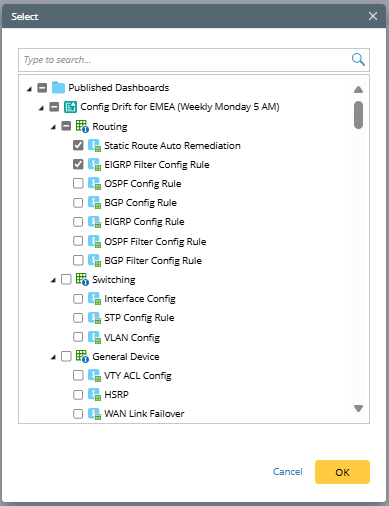
Task: Click the Switching table group icon
Action: click(82, 279)
